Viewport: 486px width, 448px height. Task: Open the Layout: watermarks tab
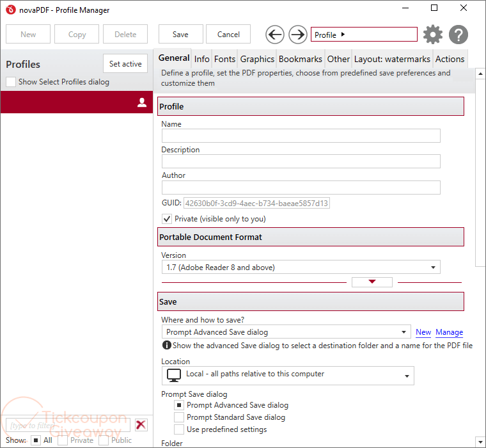pyautogui.click(x=392, y=59)
